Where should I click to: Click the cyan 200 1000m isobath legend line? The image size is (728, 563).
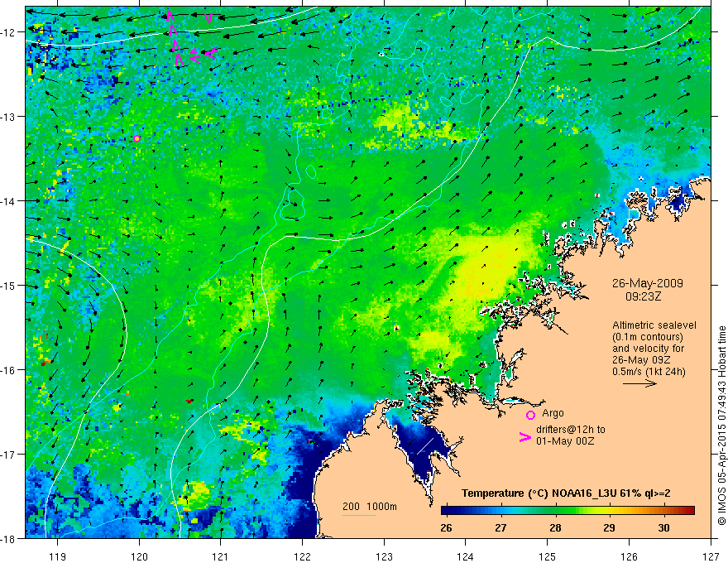tap(358, 515)
